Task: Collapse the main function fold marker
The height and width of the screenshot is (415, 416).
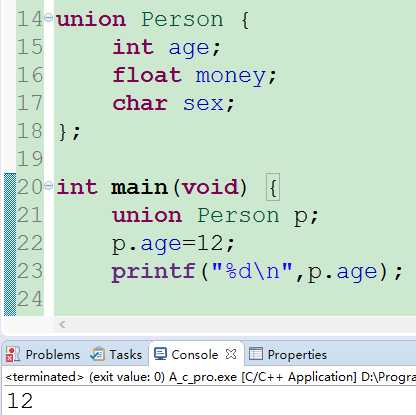Action: click(x=49, y=185)
